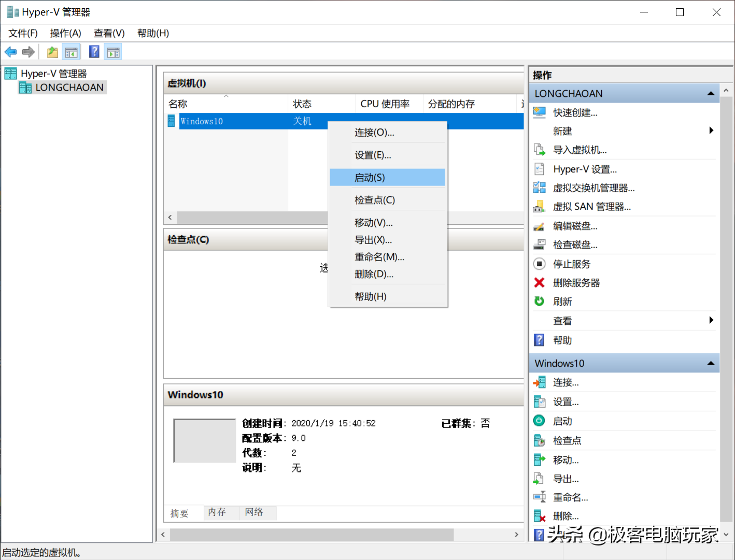Click the 快速创建 icon in actions pane
The image size is (735, 560).
tap(540, 112)
